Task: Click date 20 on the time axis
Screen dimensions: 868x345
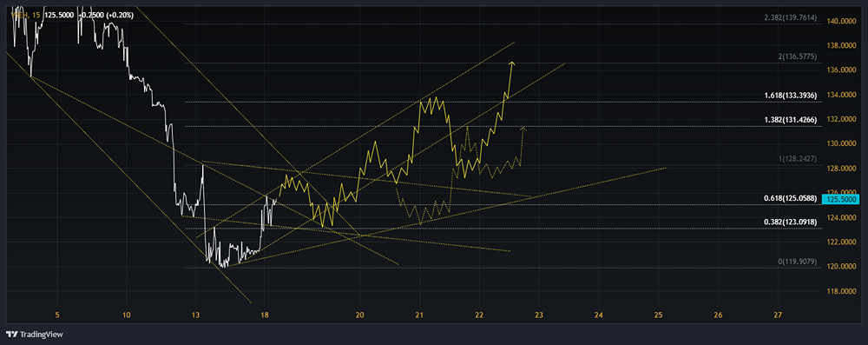Action: [x=360, y=315]
